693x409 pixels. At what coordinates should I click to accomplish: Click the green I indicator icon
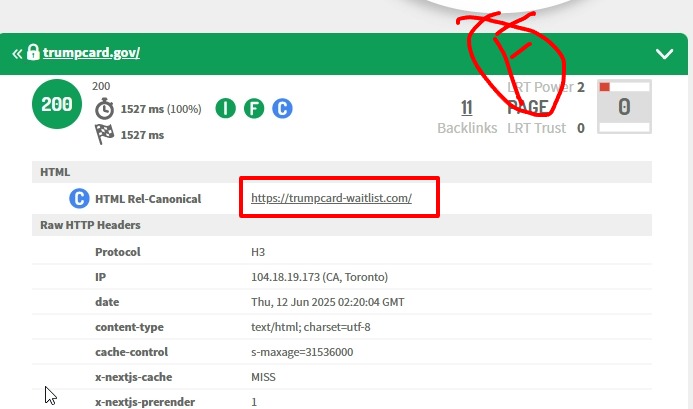pyautogui.click(x=225, y=108)
